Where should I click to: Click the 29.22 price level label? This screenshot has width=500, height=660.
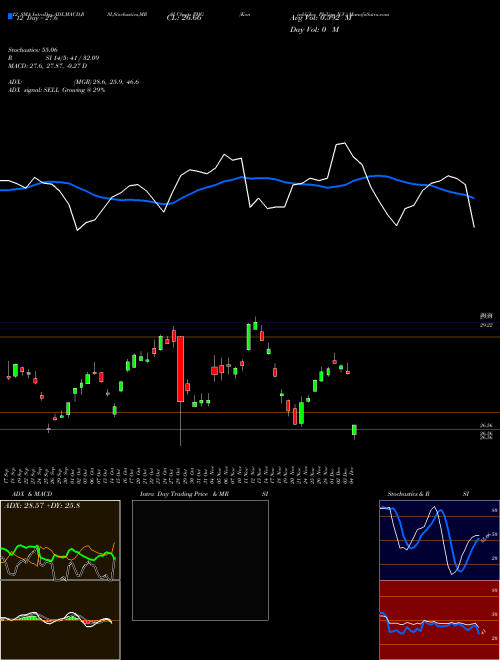486,325
